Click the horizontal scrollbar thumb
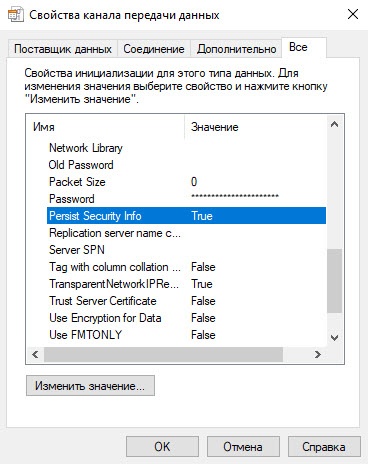368x464 pixels. tap(163, 354)
